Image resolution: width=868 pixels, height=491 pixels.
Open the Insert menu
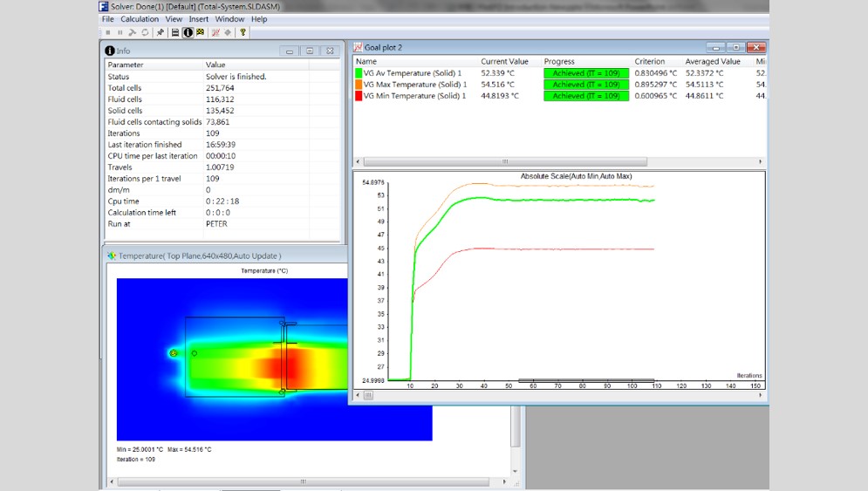199,19
